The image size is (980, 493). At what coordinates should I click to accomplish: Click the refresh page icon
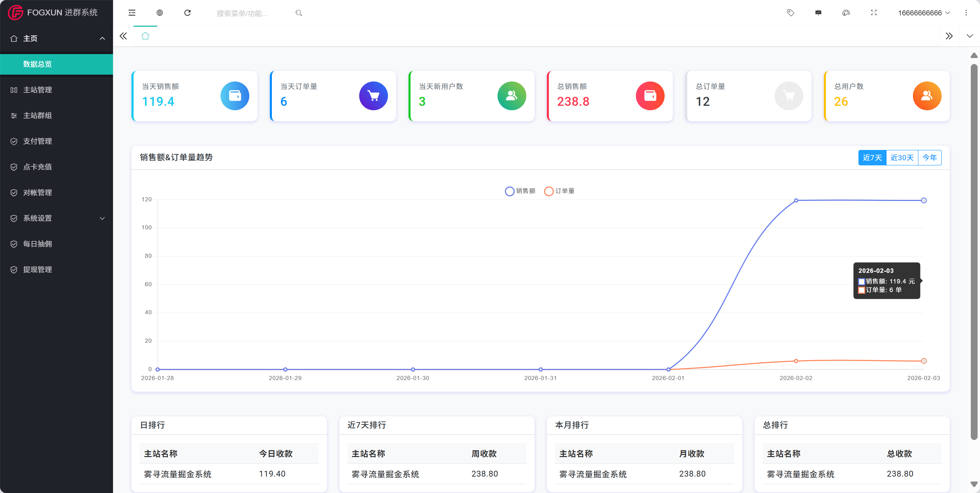188,13
